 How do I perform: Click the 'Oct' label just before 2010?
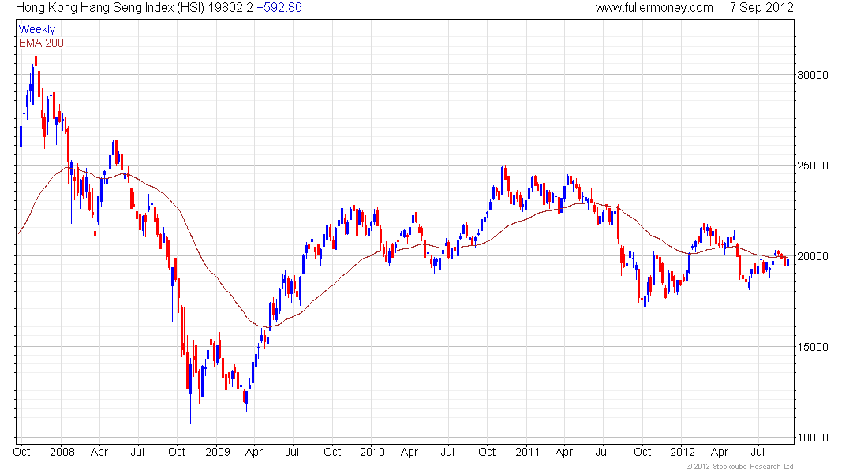(x=332, y=452)
